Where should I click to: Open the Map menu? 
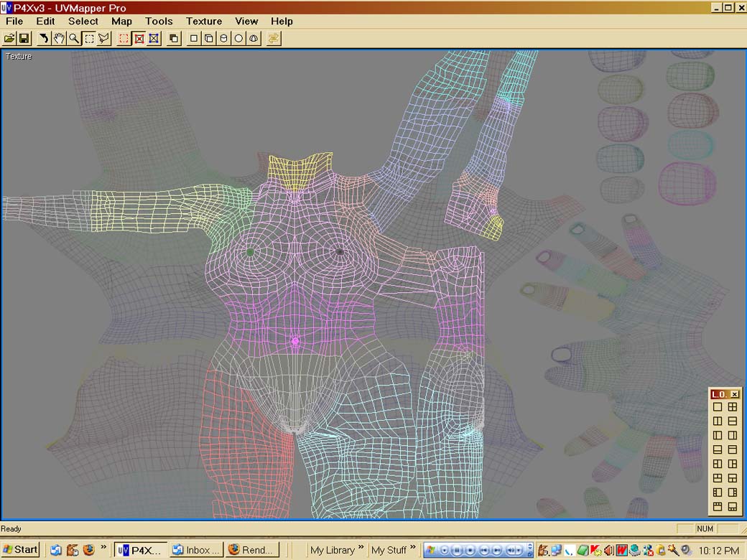point(121,21)
